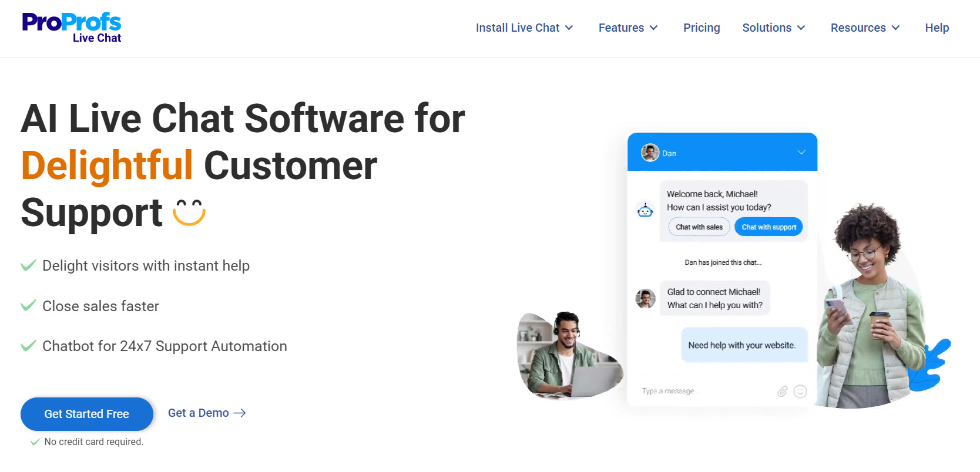Expand the Features dropdown menu

coord(628,28)
